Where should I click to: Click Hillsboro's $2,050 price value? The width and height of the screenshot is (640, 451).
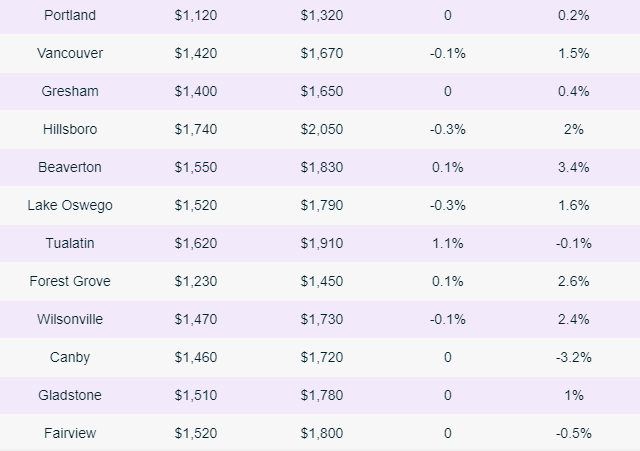pyautogui.click(x=321, y=129)
